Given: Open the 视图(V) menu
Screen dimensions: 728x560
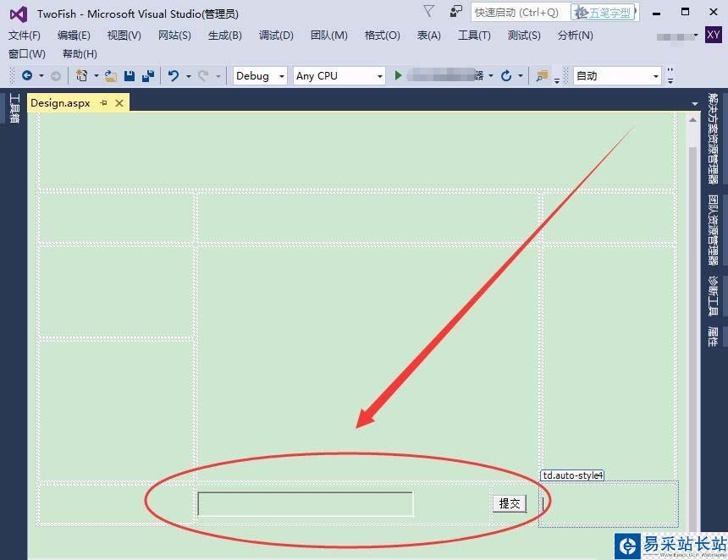Looking at the screenshot, I should click(x=124, y=36).
